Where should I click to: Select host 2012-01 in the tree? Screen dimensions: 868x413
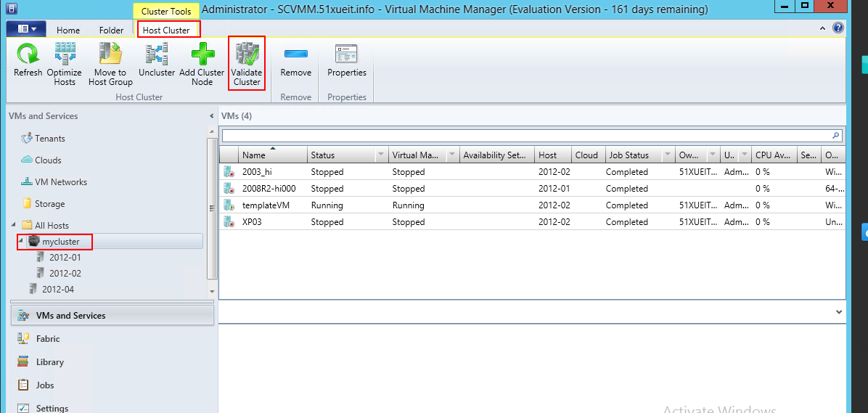pos(65,258)
